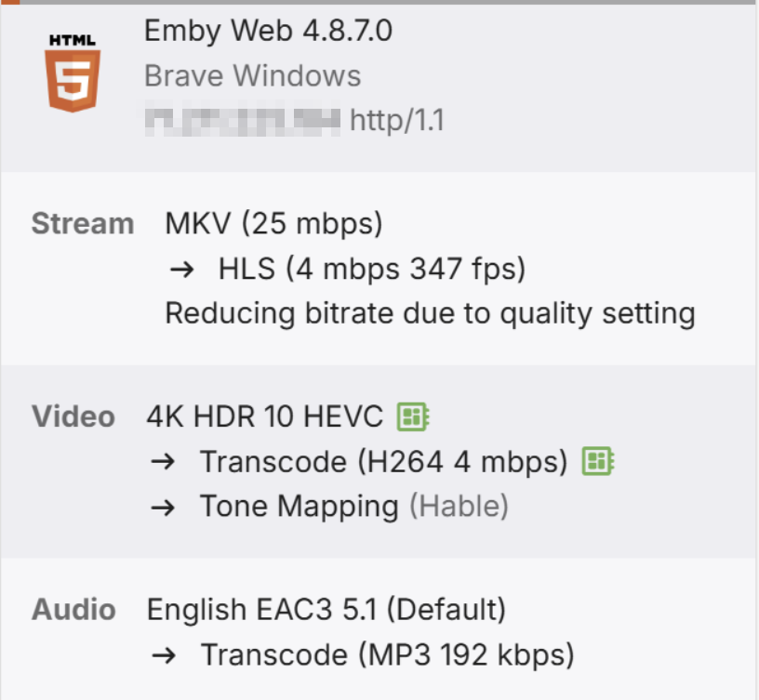This screenshot has height=700, width=759.
Task: Toggle the Default flag on English audio
Action: pyautogui.click(x=446, y=609)
